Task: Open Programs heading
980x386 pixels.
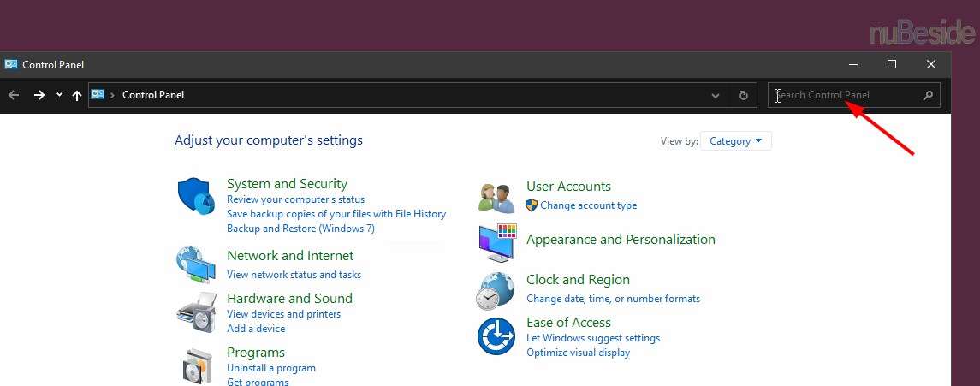Action: [256, 353]
